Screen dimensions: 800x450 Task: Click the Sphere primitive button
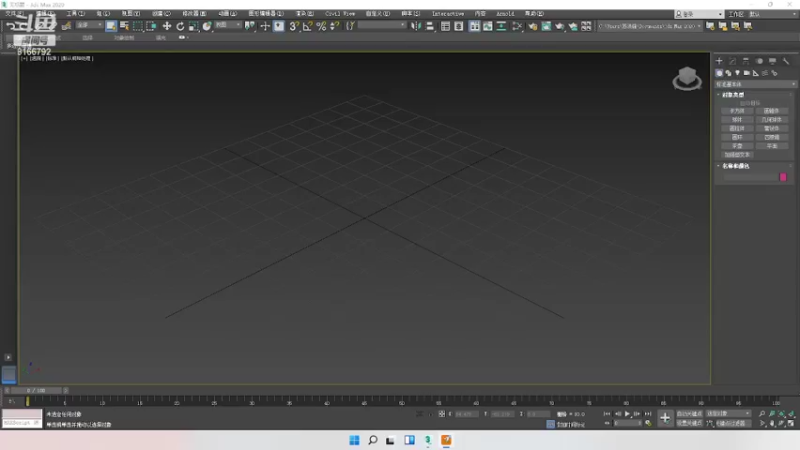click(x=737, y=119)
